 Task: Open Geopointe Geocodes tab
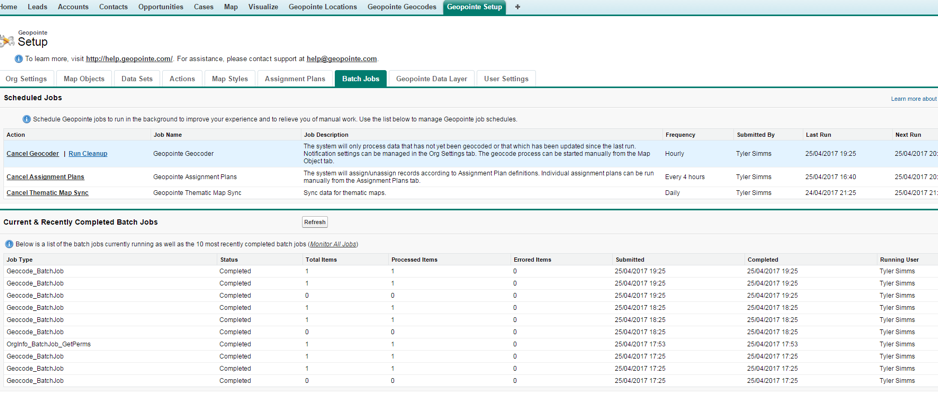[402, 7]
